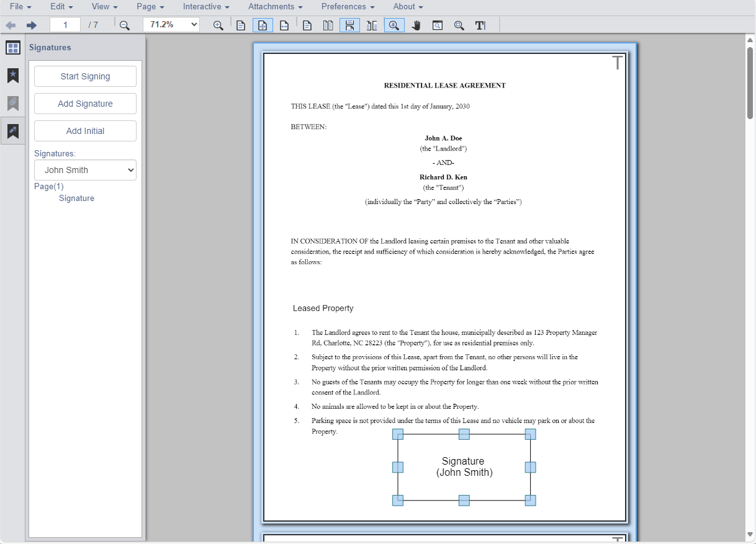
Task: Open the View menu
Action: 104,6
